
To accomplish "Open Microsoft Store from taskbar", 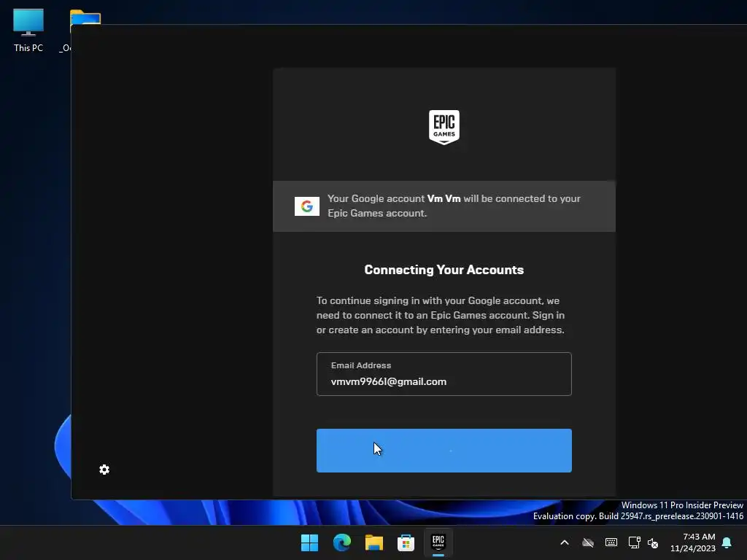I will pos(406,542).
